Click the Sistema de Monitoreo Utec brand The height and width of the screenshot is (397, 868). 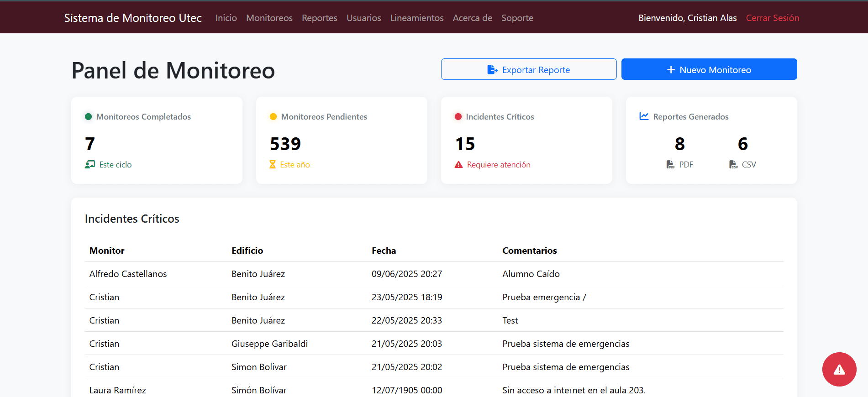point(133,18)
